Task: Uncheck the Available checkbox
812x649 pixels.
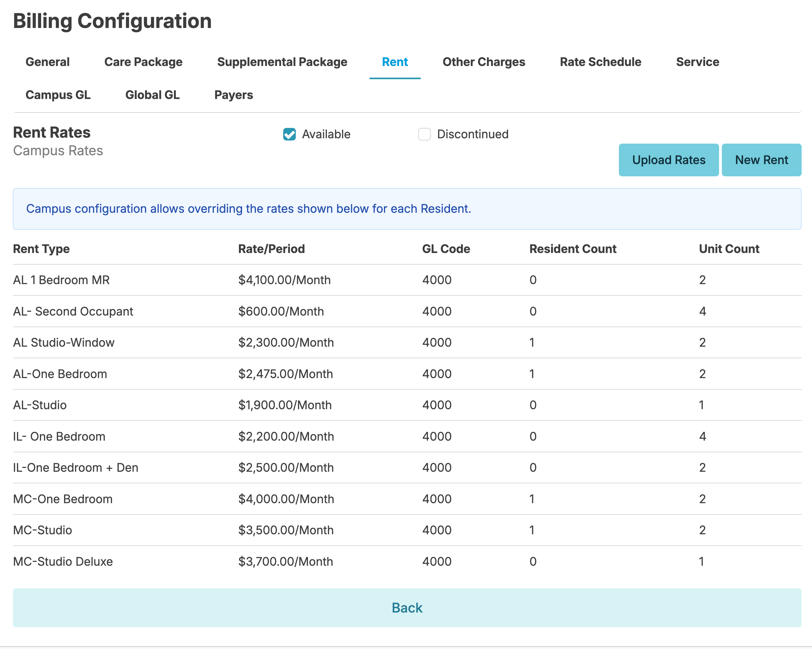Action: tap(289, 134)
